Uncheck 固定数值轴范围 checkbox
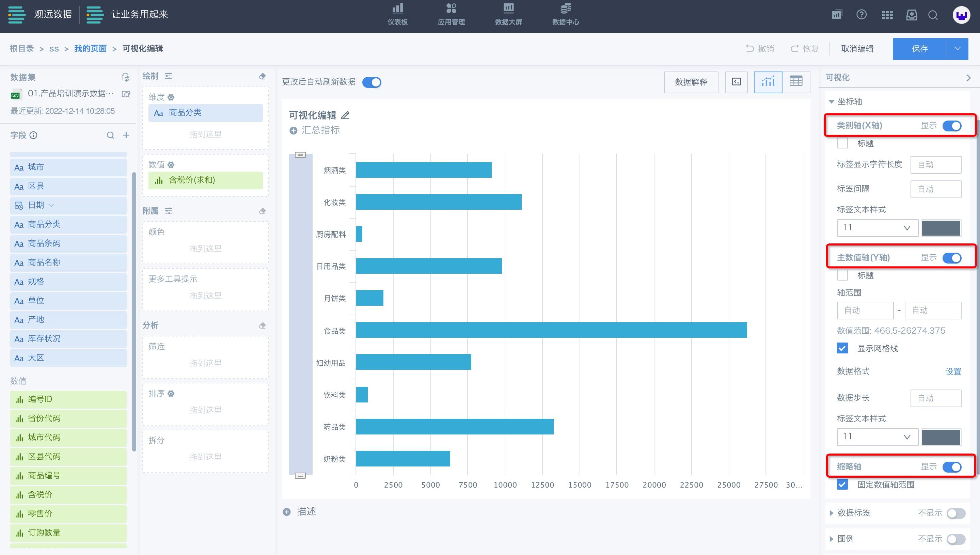The image size is (980, 555). [842, 485]
